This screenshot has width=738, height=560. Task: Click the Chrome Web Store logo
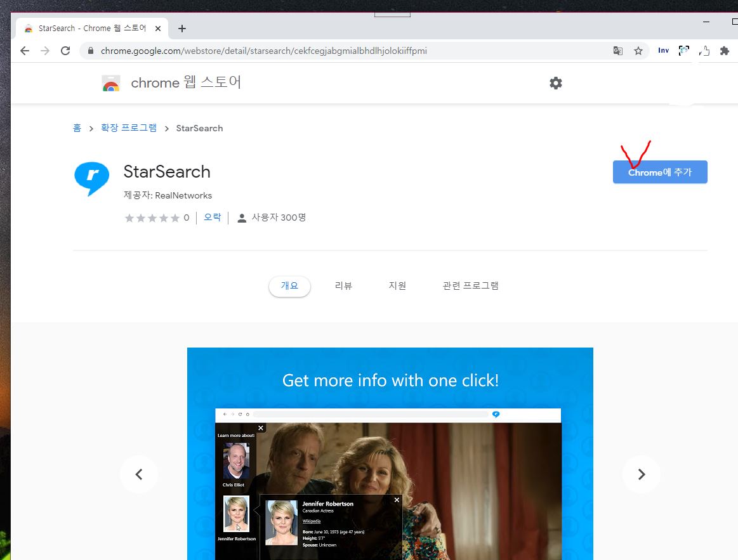111,83
